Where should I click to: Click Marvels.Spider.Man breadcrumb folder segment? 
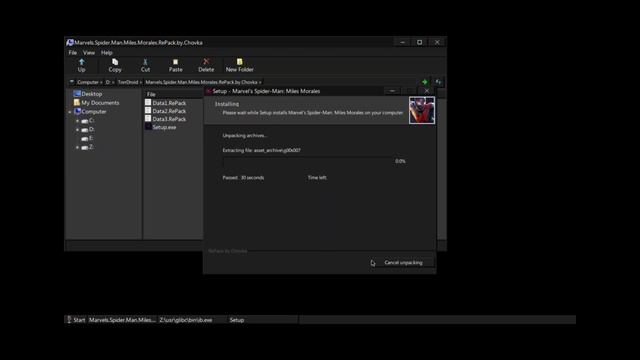[x=201, y=82]
